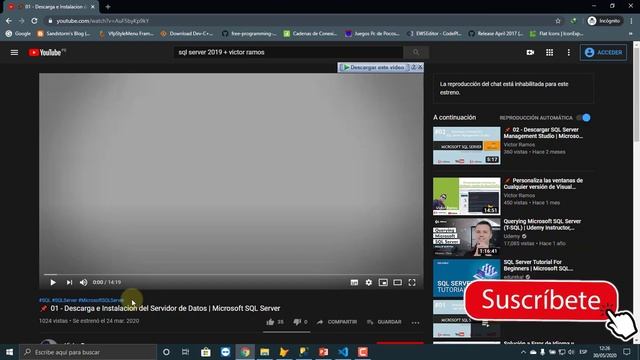Open the Windows Start menu

click(9, 352)
